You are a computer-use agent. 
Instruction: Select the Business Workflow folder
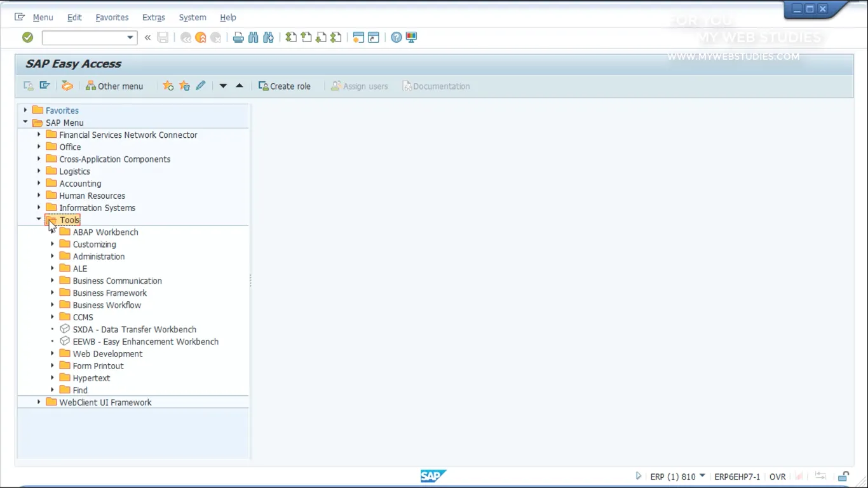(107, 305)
